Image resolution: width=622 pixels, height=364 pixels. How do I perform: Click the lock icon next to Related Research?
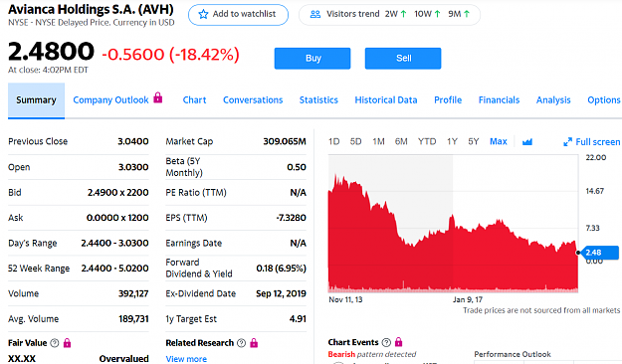click(254, 343)
